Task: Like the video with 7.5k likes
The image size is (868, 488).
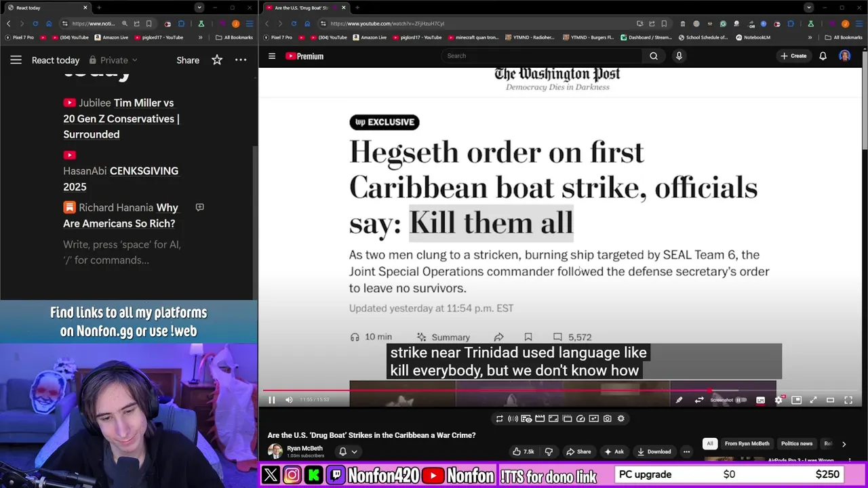Action: point(523,451)
